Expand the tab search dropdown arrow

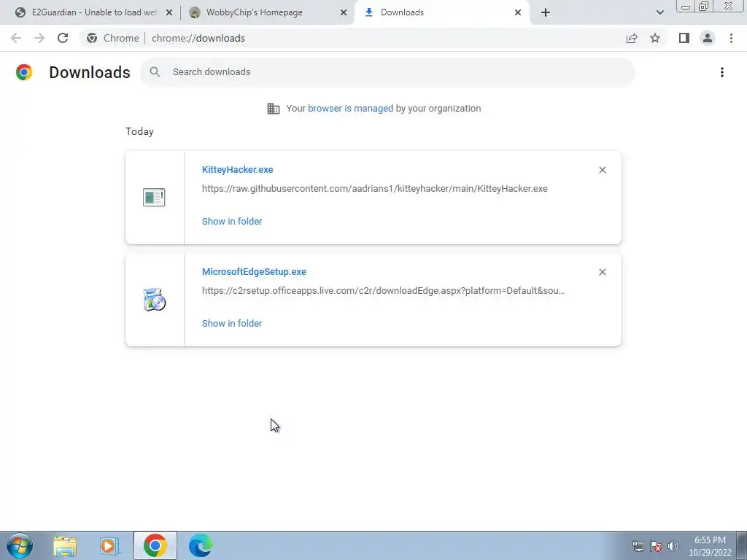click(x=659, y=12)
